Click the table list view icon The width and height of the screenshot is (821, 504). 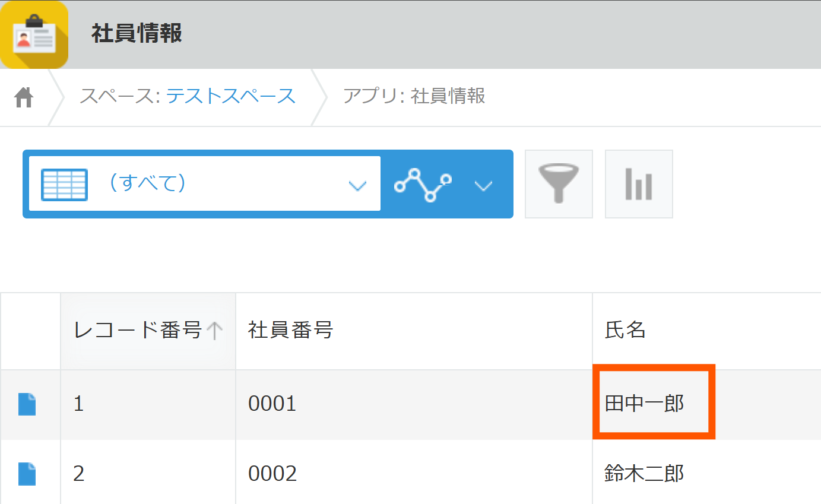[x=64, y=184]
